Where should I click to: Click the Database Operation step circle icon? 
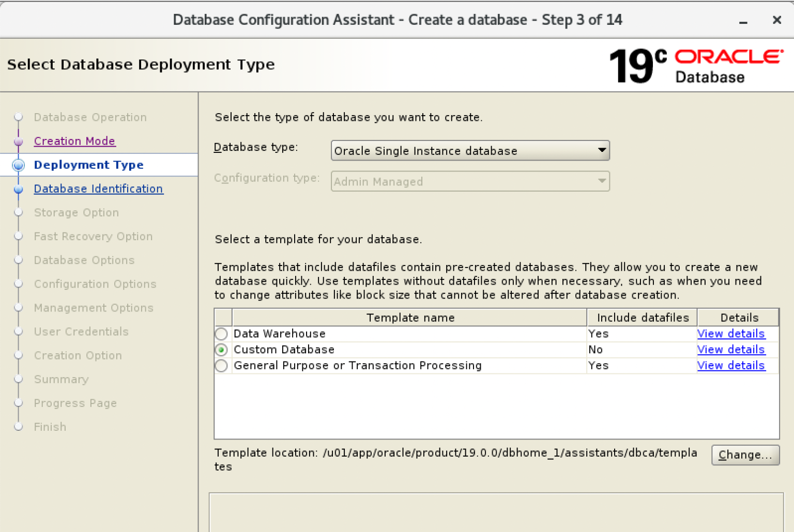(x=19, y=117)
